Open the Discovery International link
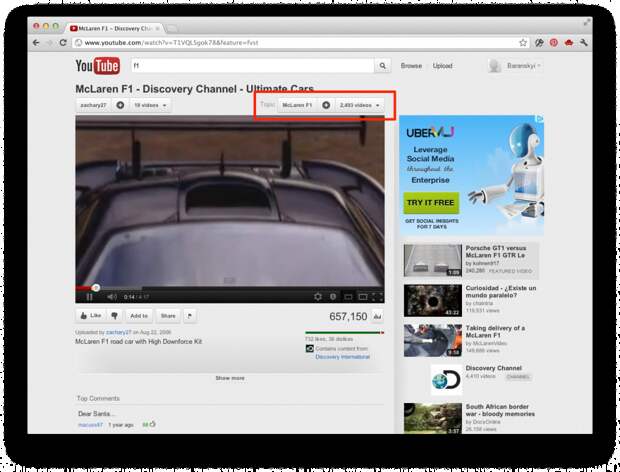This screenshot has width=620, height=472. (x=342, y=357)
